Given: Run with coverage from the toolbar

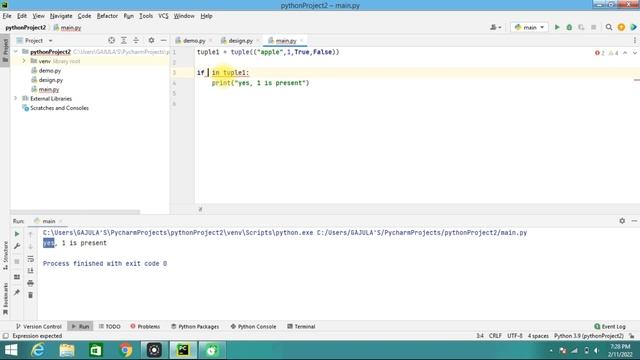Looking at the screenshot, I should tap(581, 27).
